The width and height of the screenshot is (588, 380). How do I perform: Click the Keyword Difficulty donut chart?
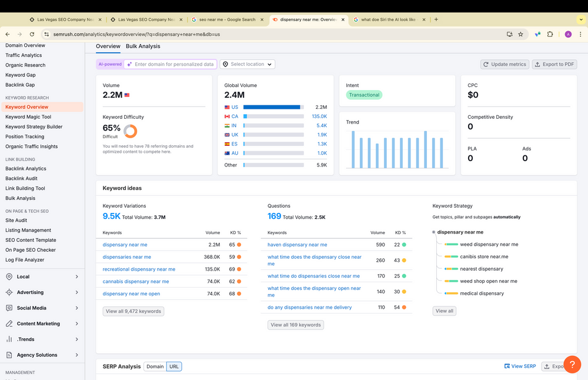pyautogui.click(x=131, y=131)
